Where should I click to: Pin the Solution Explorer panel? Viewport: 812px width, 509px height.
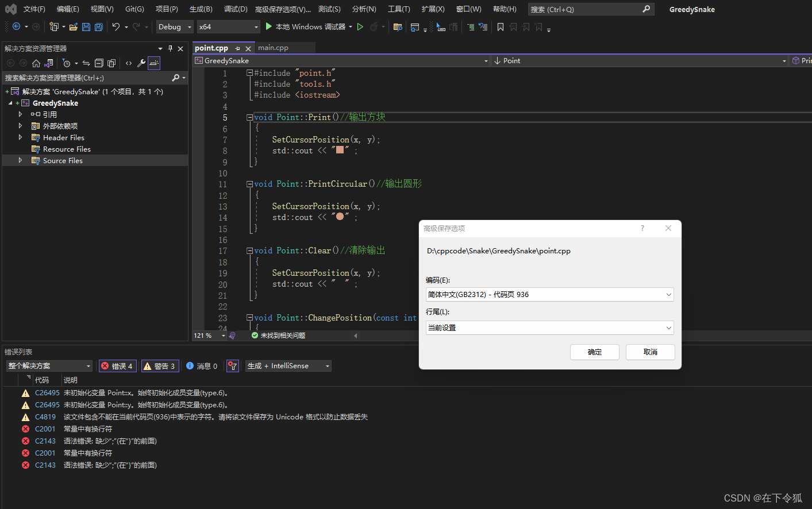point(170,49)
